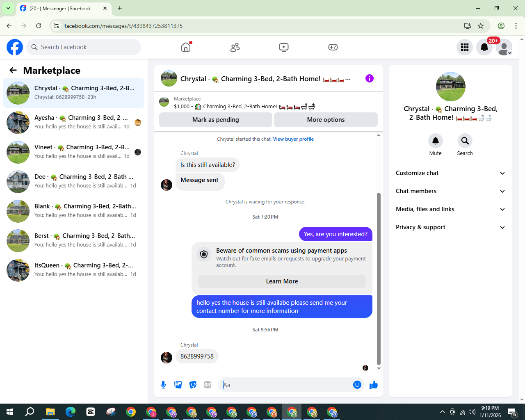
Task: Open the Facebook menu grid icon
Action: pos(465,47)
